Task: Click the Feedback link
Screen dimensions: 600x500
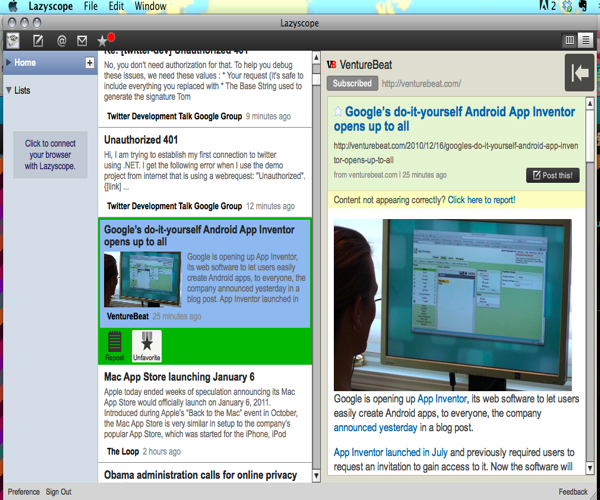Action: click(x=573, y=492)
